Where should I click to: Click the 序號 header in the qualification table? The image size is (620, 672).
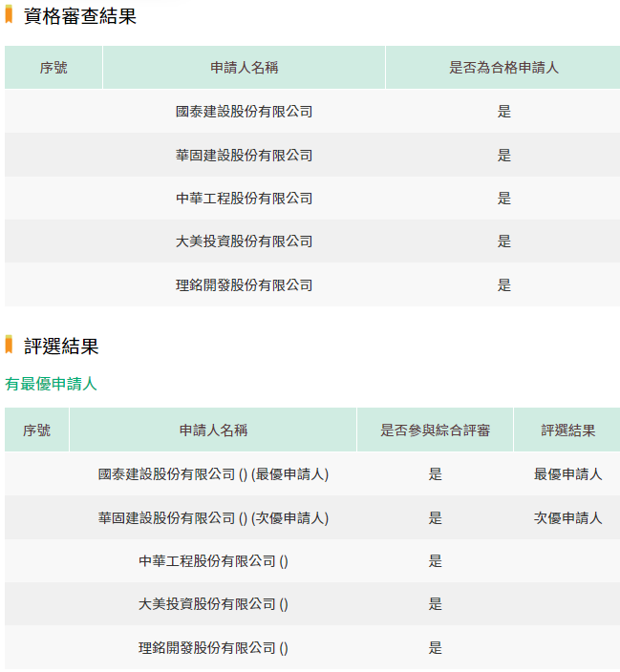coord(53,67)
